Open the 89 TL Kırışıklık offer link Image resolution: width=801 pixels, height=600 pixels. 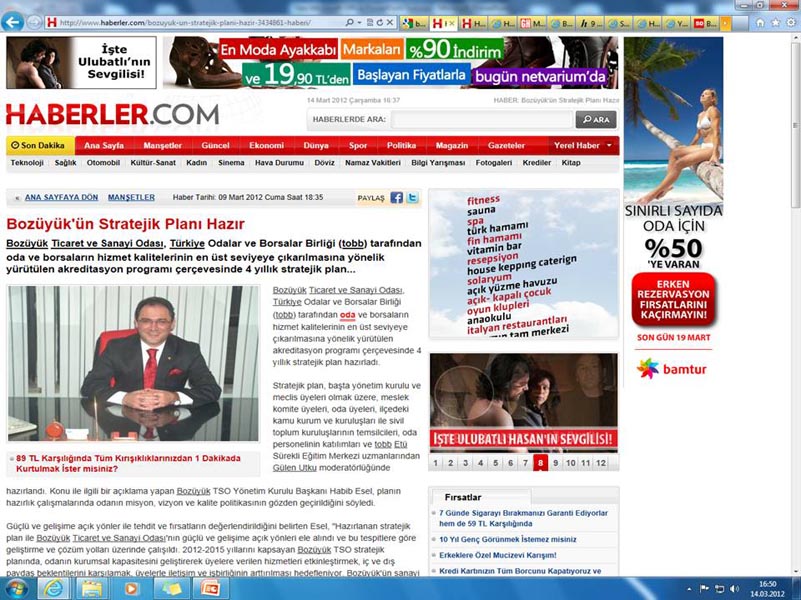tap(128, 463)
